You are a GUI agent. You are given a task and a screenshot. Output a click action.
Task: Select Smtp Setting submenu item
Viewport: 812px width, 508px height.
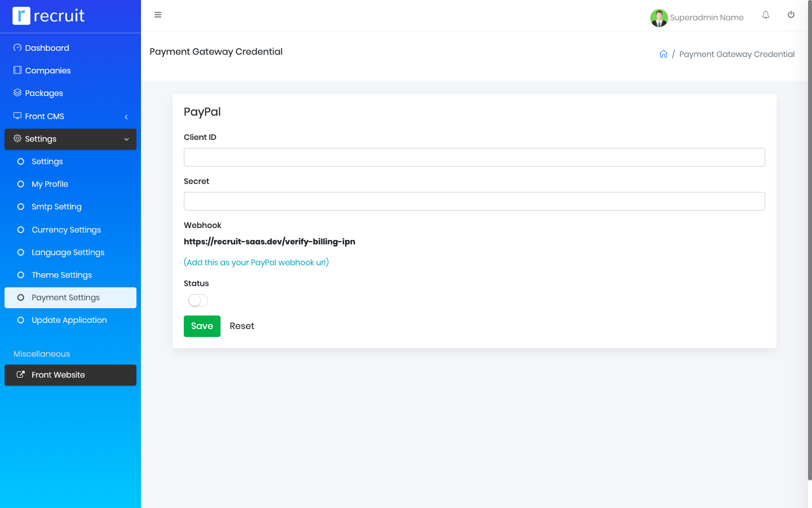click(x=56, y=207)
